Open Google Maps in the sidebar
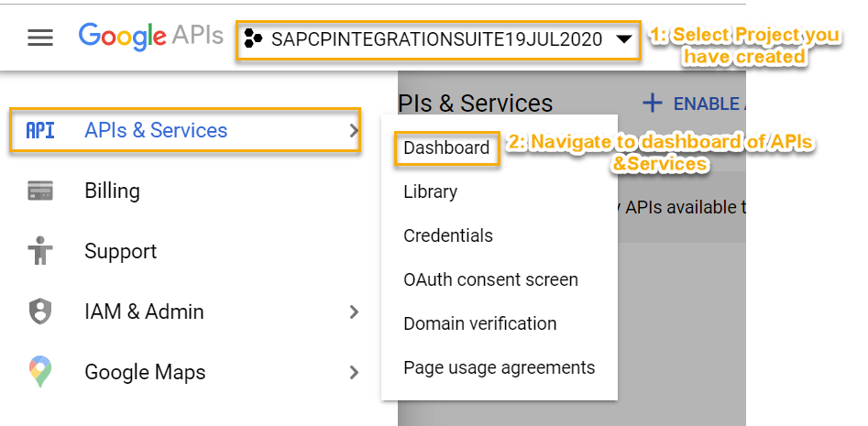 145,372
